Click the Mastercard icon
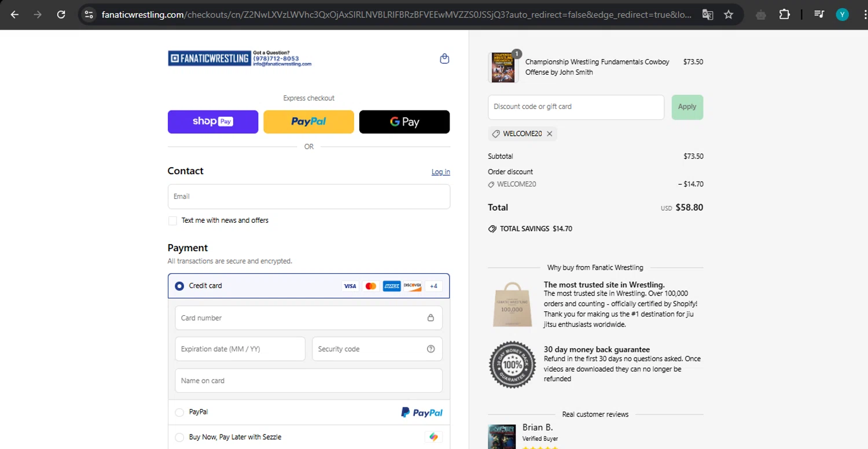This screenshot has width=868, height=449. pyautogui.click(x=371, y=286)
